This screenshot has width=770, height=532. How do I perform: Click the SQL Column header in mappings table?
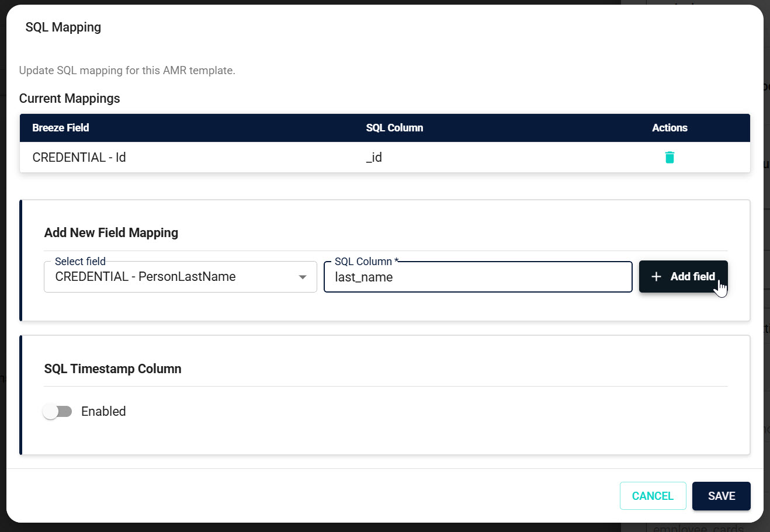pyautogui.click(x=395, y=127)
